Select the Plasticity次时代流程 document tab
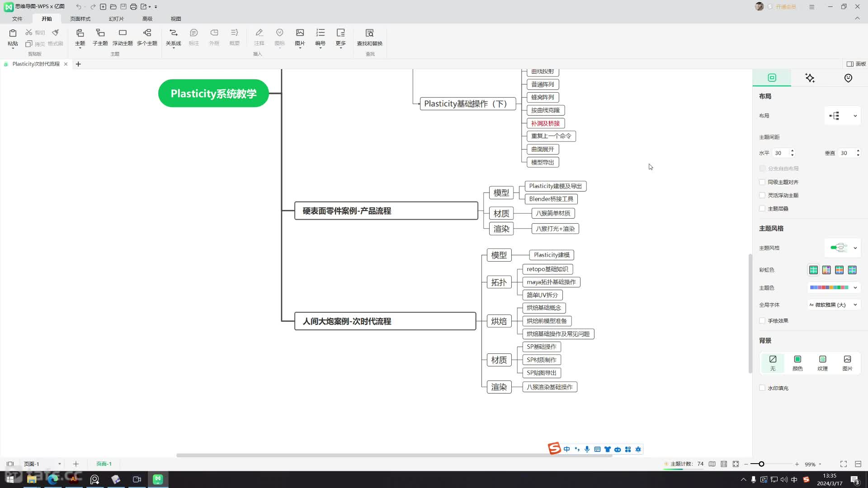Viewport: 868px width, 488px height. (36, 64)
